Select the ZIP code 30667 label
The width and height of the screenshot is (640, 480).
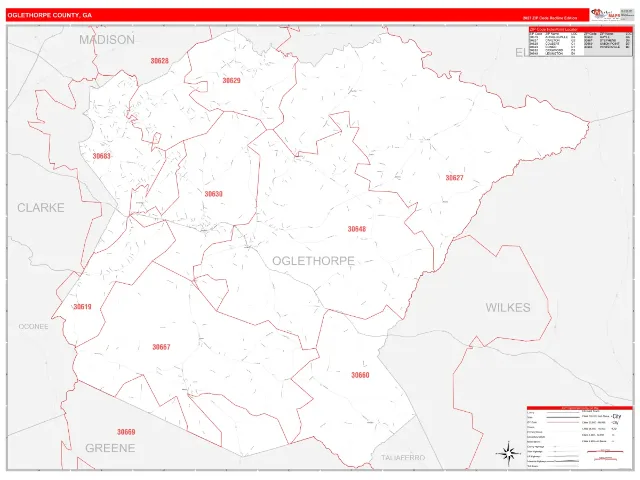161,347
